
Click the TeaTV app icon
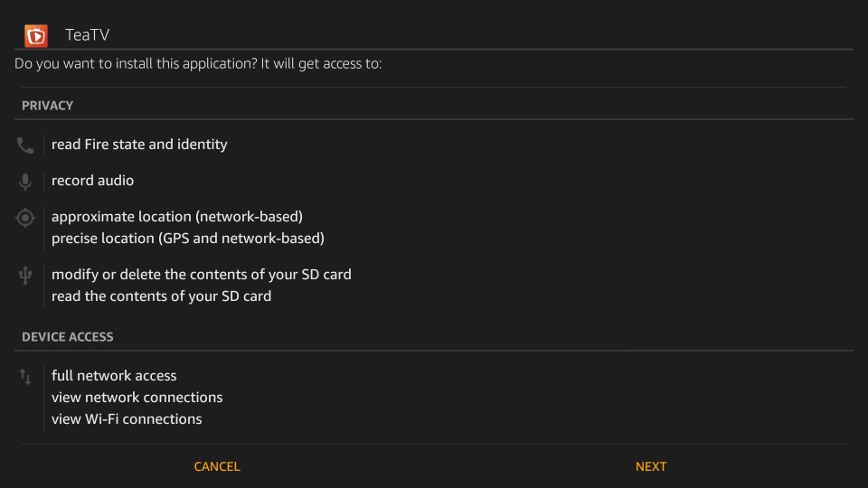tap(36, 36)
